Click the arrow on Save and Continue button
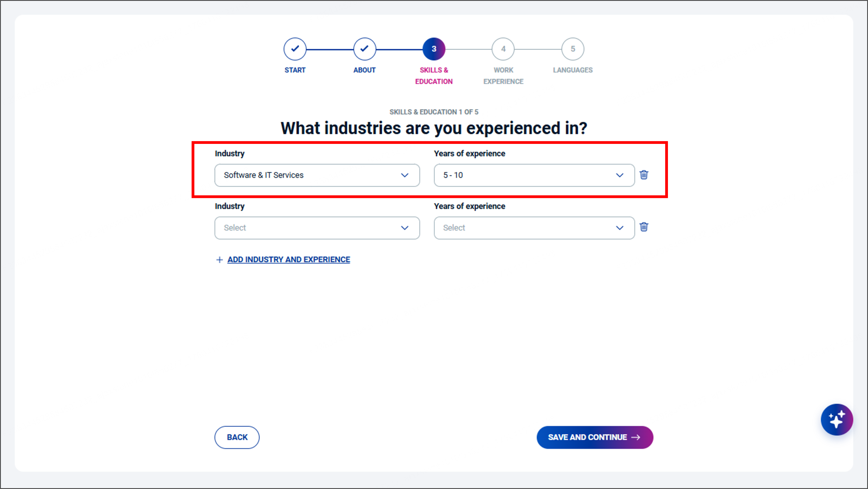This screenshot has width=868, height=489. point(636,437)
